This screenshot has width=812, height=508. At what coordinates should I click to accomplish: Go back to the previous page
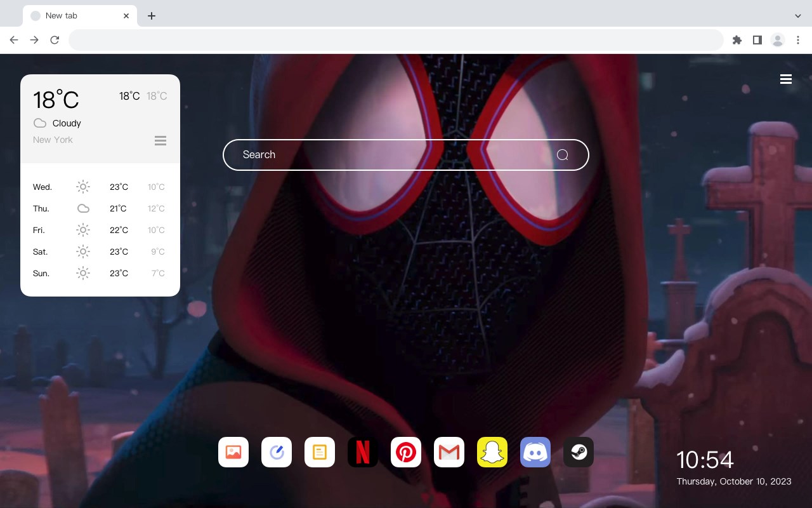(14, 40)
